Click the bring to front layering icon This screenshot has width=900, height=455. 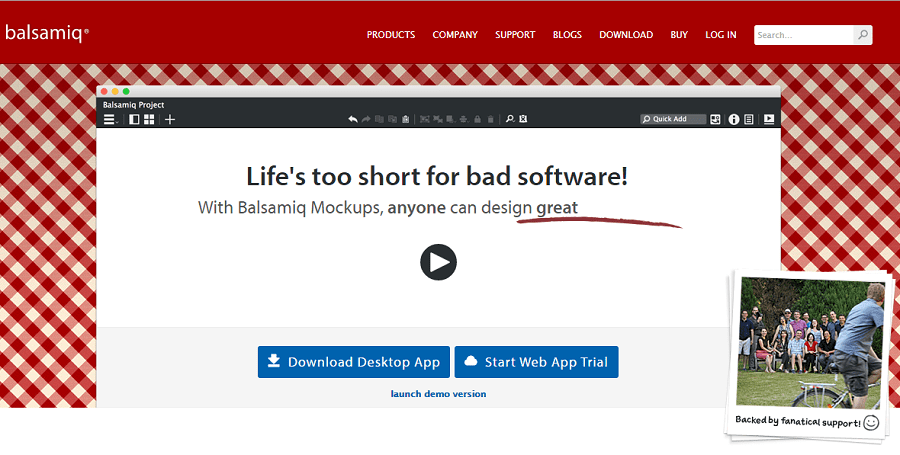coord(451,119)
